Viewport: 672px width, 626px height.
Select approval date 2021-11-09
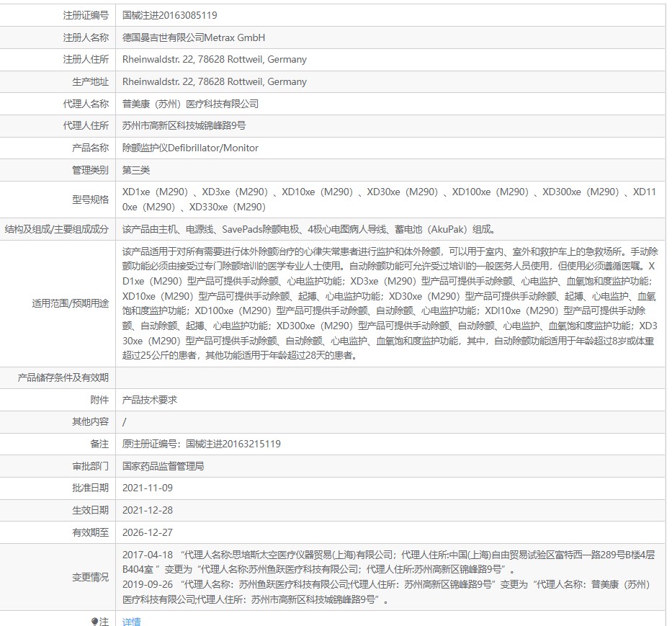148,488
